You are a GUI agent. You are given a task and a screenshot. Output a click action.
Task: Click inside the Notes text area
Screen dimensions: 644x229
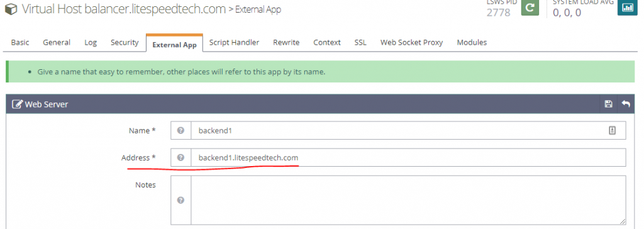click(x=408, y=200)
